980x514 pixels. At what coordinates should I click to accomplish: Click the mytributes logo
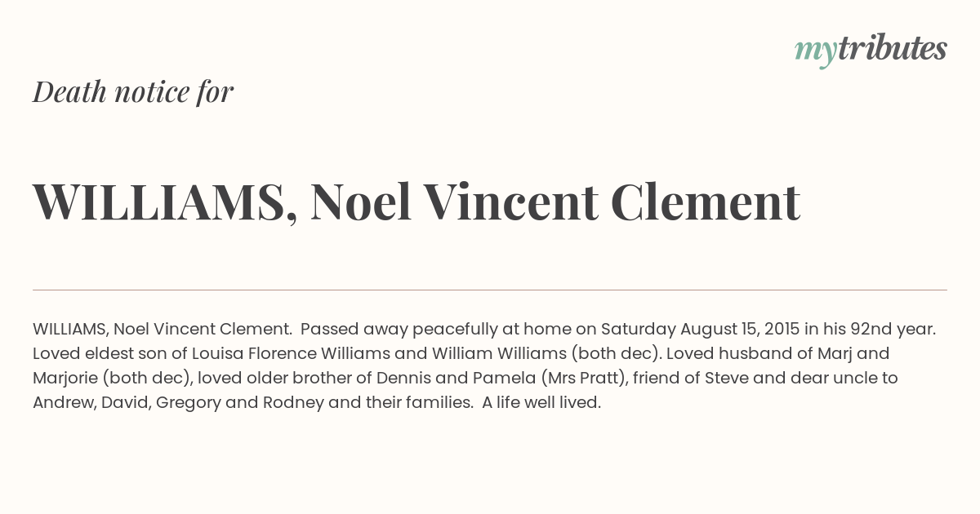[871, 49]
